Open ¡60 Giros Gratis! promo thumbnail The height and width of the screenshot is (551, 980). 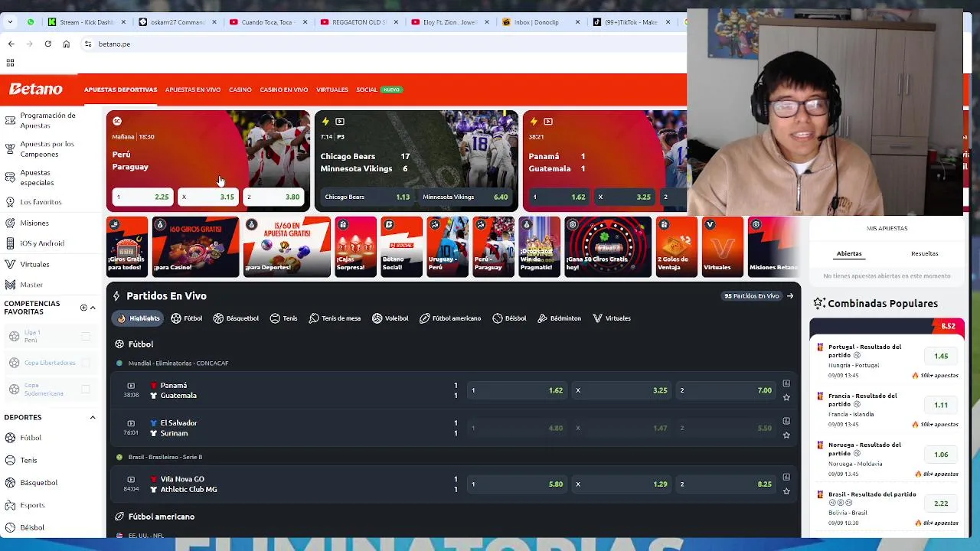[195, 246]
